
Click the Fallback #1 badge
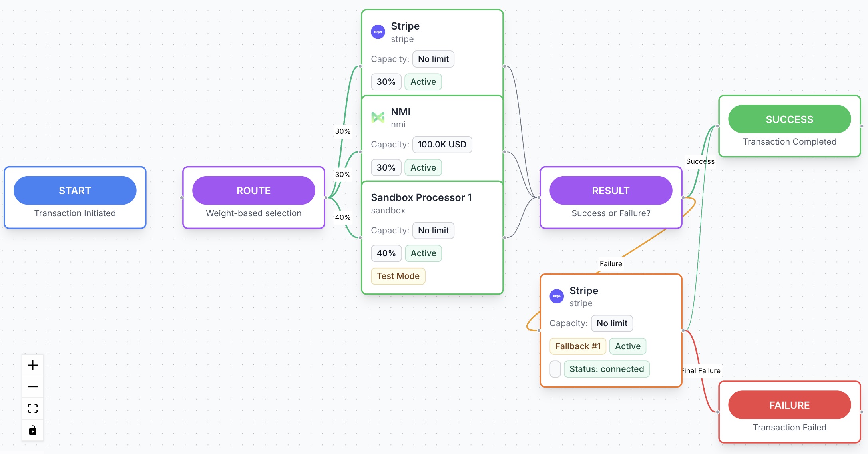(578, 346)
